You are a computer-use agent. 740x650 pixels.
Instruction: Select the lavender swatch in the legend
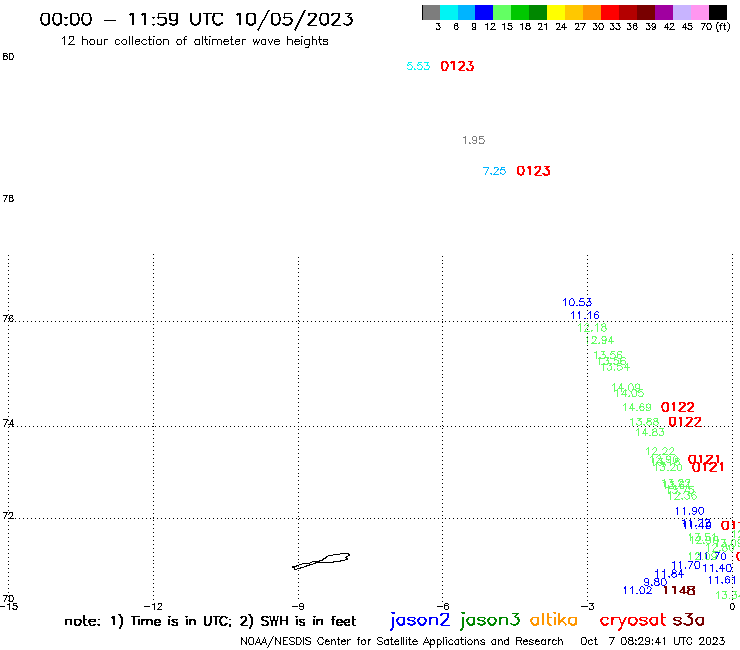click(x=681, y=12)
